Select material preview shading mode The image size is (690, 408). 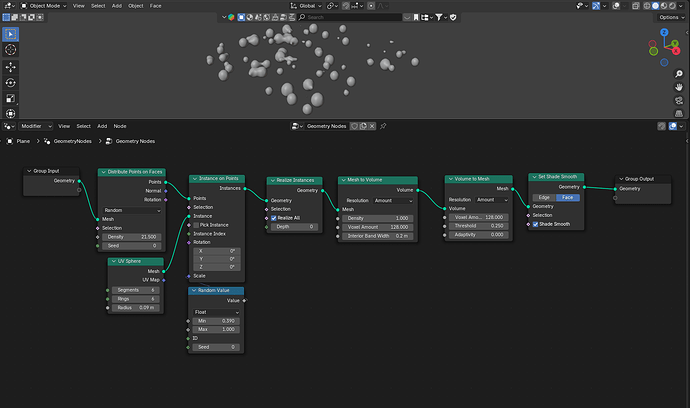point(664,6)
